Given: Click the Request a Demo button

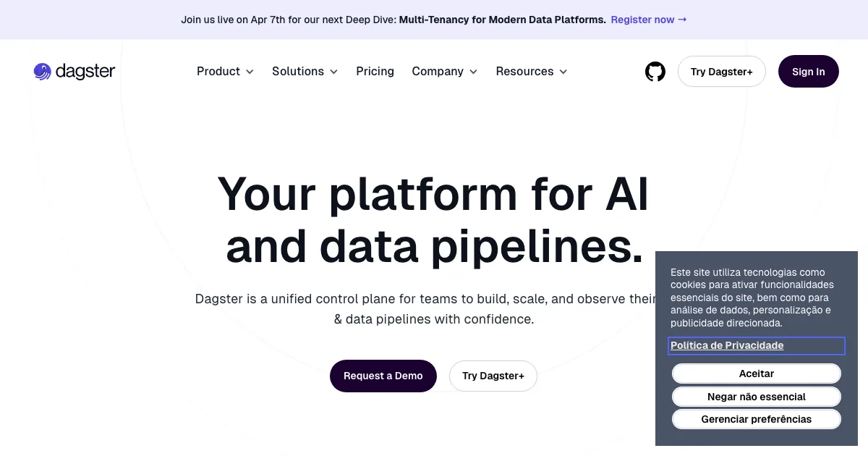Looking at the screenshot, I should tap(383, 376).
